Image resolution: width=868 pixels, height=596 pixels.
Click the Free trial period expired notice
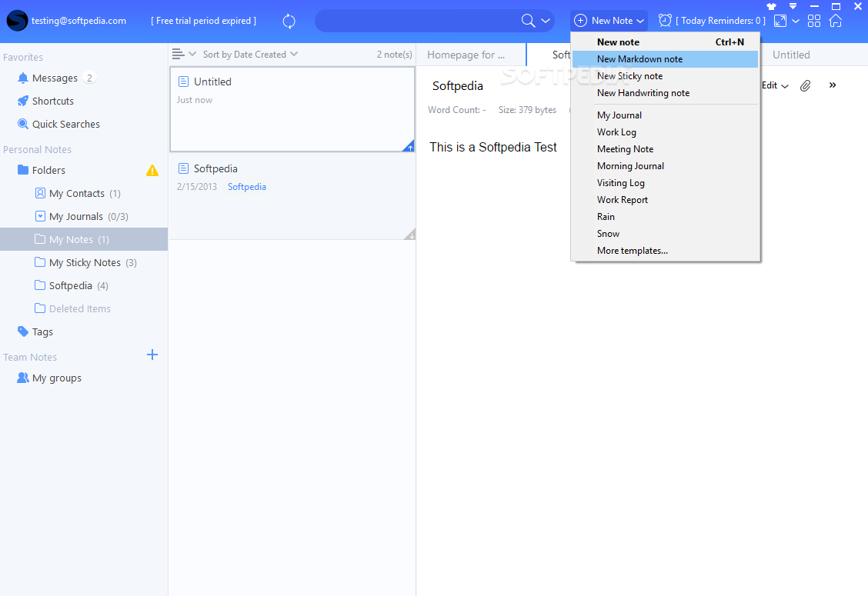203,21
